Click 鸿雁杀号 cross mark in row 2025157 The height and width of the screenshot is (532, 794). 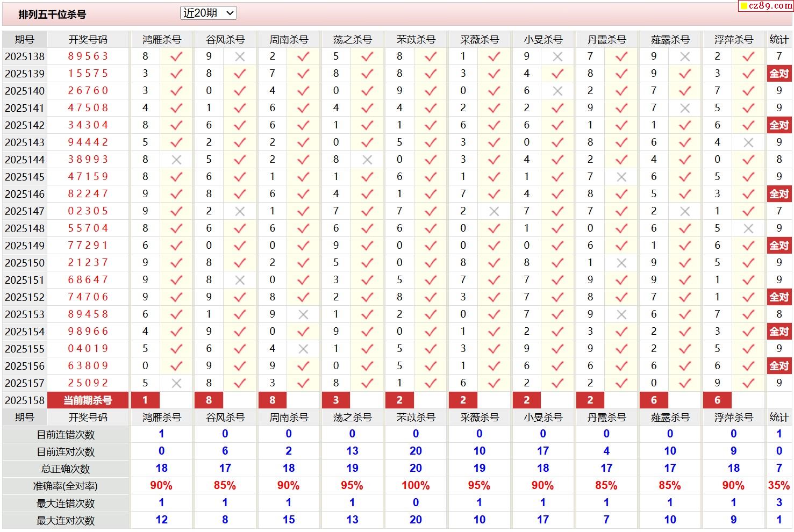coord(176,383)
